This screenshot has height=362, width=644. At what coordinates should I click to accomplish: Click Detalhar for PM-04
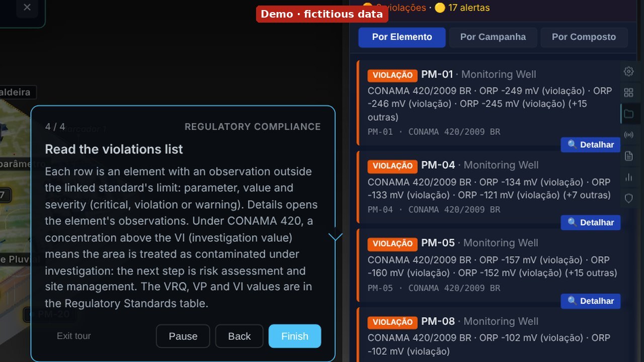point(591,223)
